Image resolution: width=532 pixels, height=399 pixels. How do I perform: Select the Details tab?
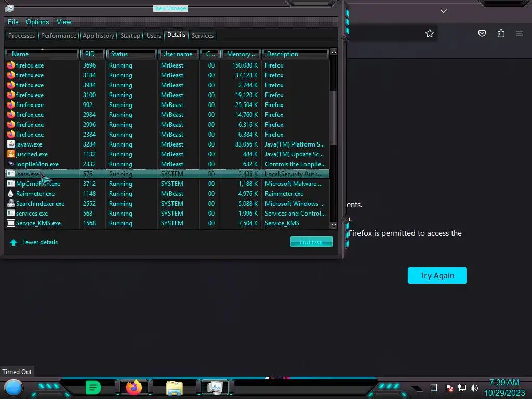[x=177, y=35]
